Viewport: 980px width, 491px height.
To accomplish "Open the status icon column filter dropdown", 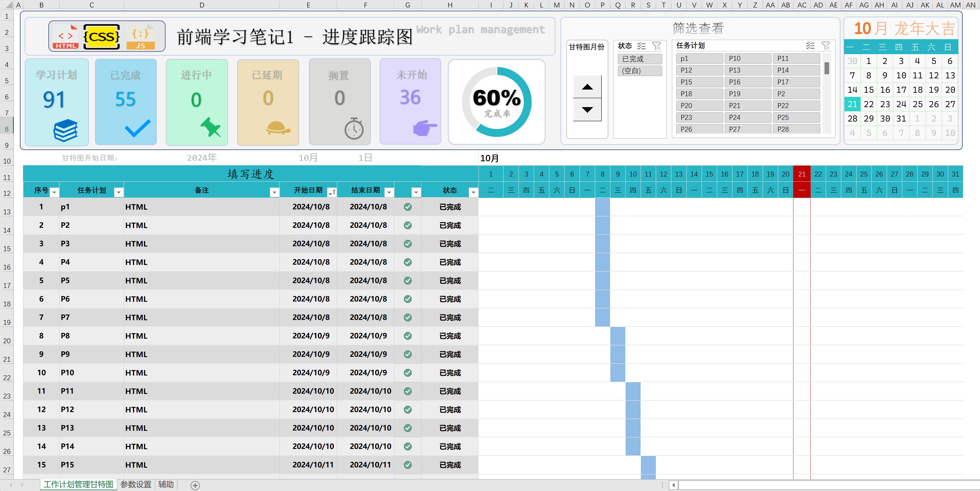I will click(416, 192).
